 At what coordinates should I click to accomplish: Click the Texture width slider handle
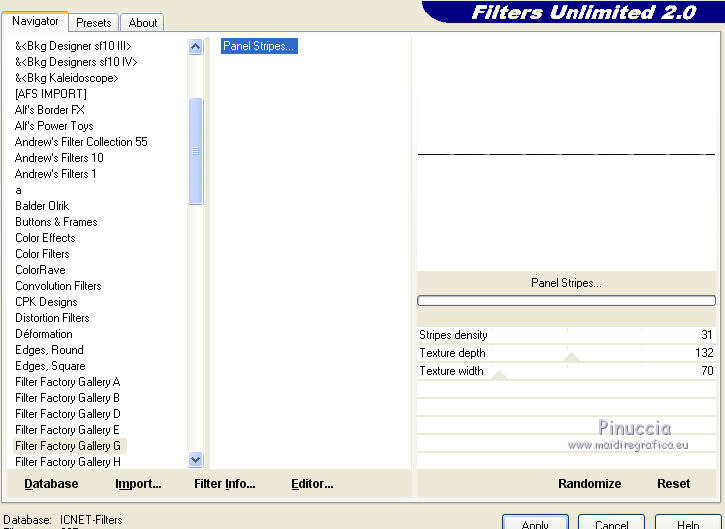499,375
